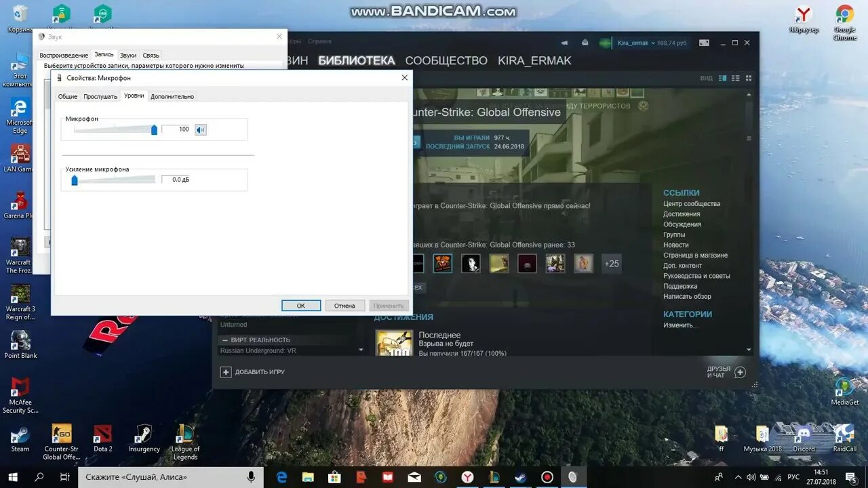Image resolution: width=868 pixels, height=488 pixels.
Task: Open the Воспроизведение tab in the Звук window
Action: tap(64, 56)
